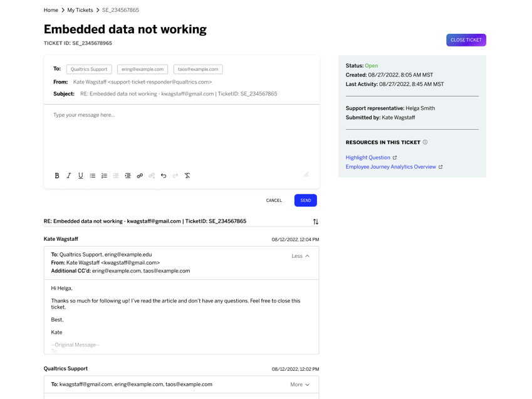Insert a bulleted list
The height and width of the screenshot is (399, 532).
click(92, 176)
